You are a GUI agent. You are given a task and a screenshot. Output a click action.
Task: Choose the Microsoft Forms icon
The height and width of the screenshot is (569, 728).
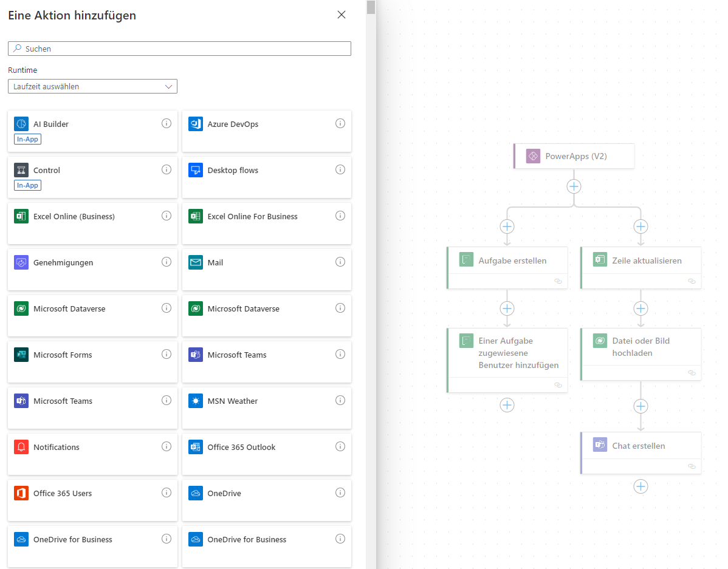(x=21, y=355)
